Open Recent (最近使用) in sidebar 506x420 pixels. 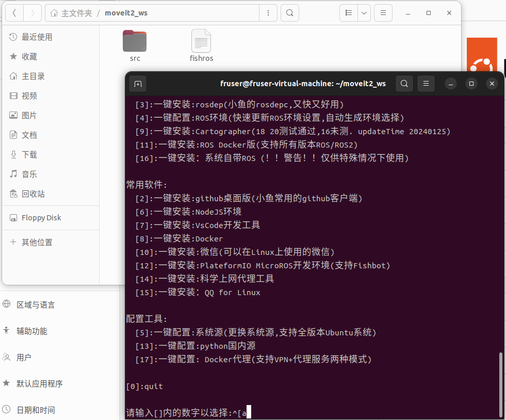(x=51, y=37)
